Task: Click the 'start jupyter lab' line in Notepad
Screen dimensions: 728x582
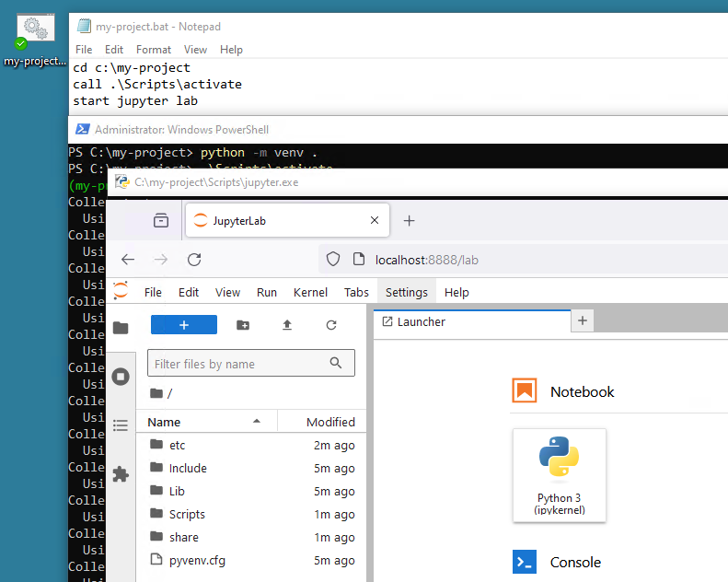Action: (x=135, y=100)
